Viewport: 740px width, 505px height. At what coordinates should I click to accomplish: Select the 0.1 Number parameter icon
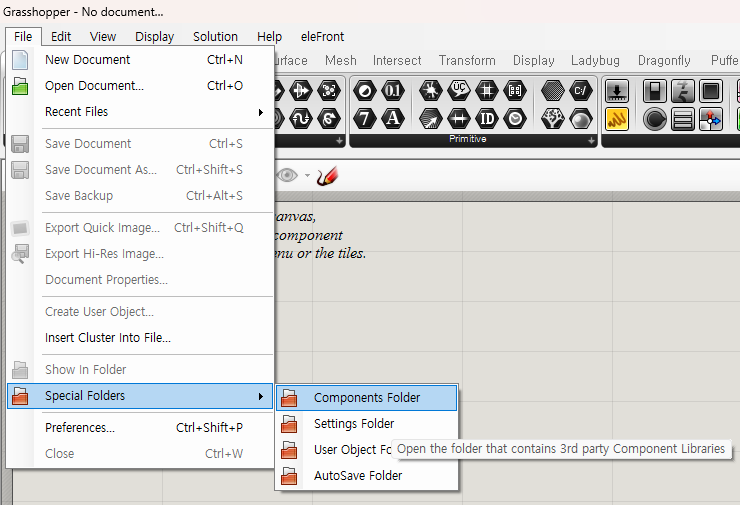click(393, 91)
